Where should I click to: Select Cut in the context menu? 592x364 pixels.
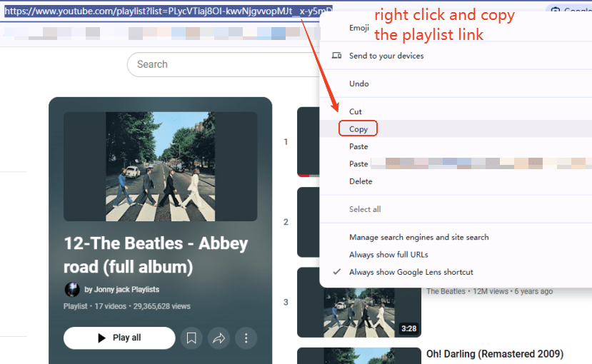tap(356, 111)
